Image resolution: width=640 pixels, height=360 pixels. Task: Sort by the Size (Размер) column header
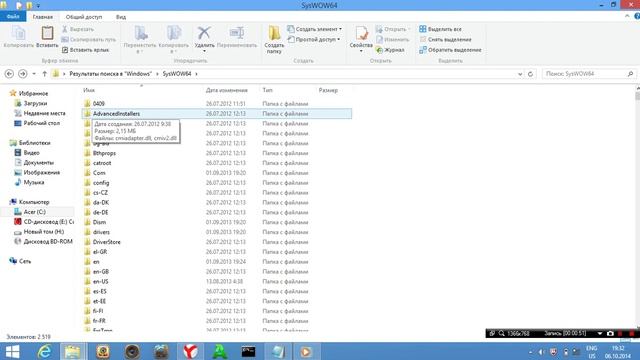(x=328, y=90)
